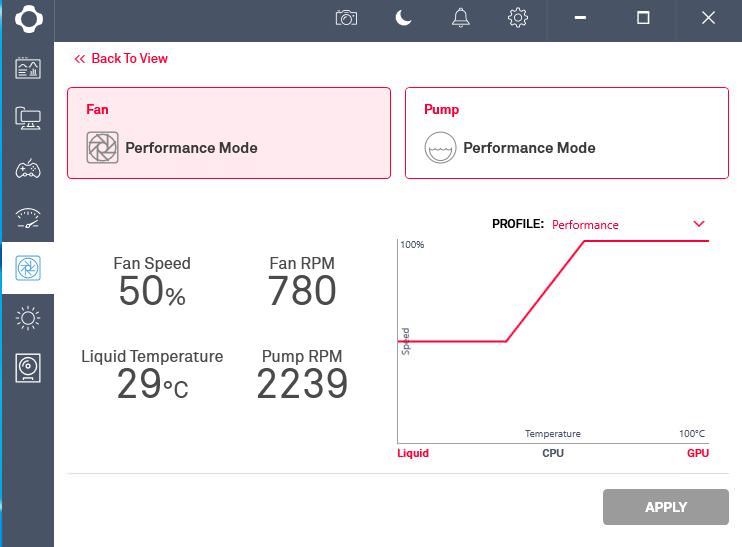This screenshot has width=742, height=547.
Task: Click the red chevron beside Performance profile
Action: point(699,224)
